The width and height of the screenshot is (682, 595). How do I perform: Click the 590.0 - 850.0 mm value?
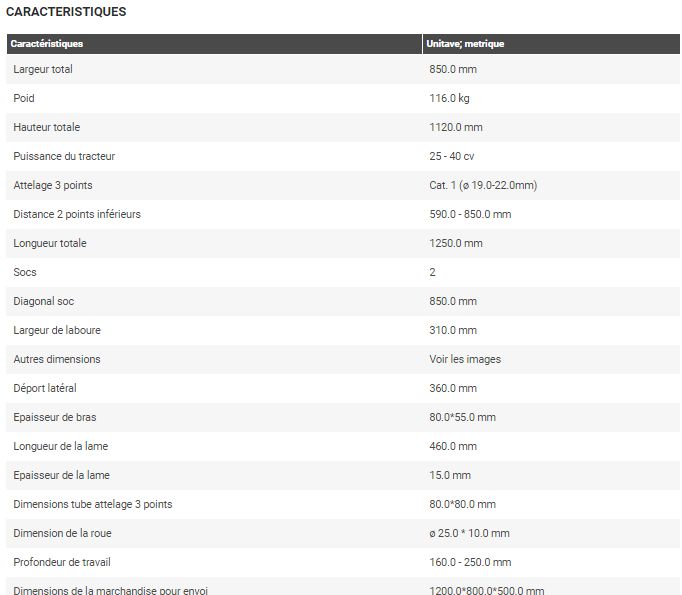470,214
